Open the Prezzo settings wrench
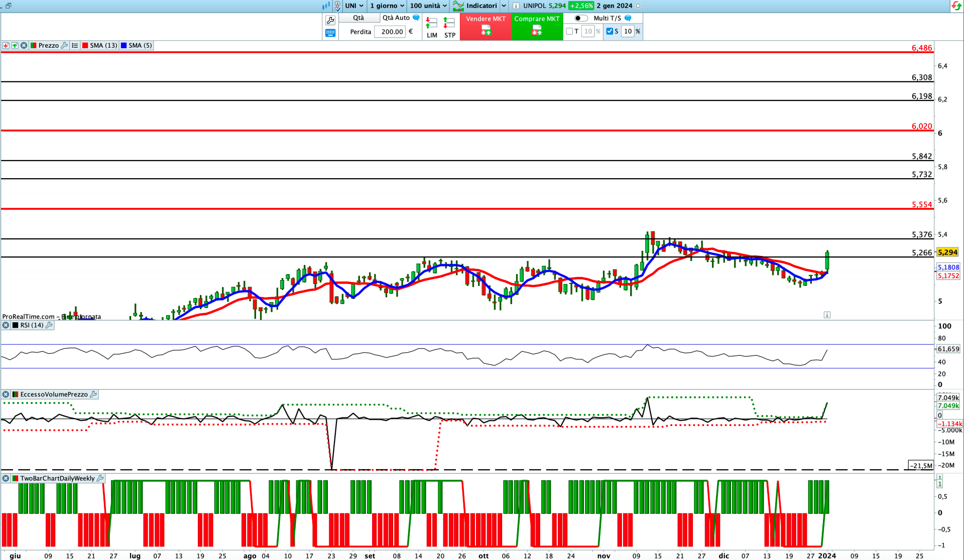Viewport: 964px width, 560px height. (x=64, y=45)
